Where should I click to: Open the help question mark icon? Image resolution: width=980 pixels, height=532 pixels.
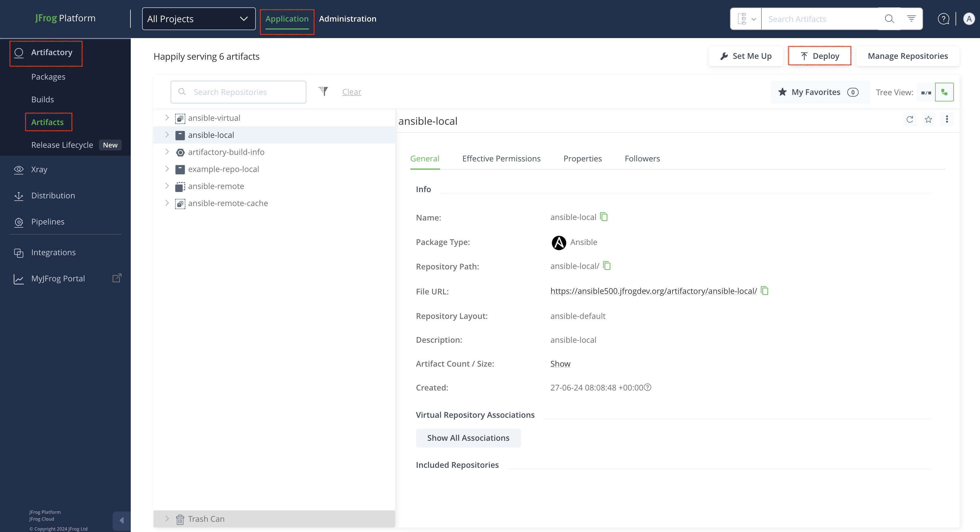(944, 19)
